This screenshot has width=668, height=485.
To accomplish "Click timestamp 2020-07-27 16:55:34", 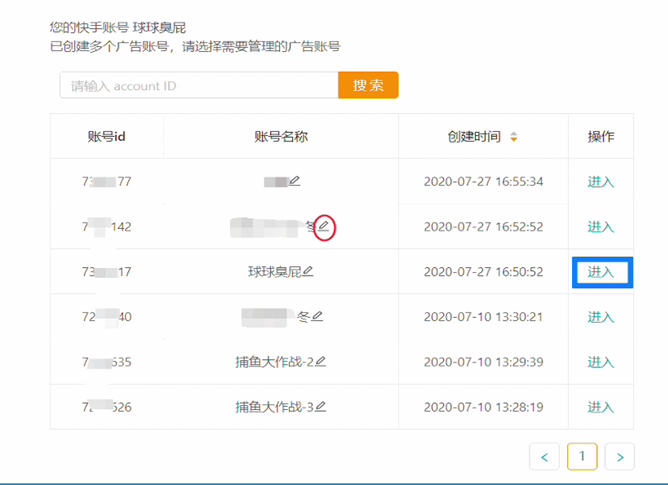I will click(x=484, y=182).
